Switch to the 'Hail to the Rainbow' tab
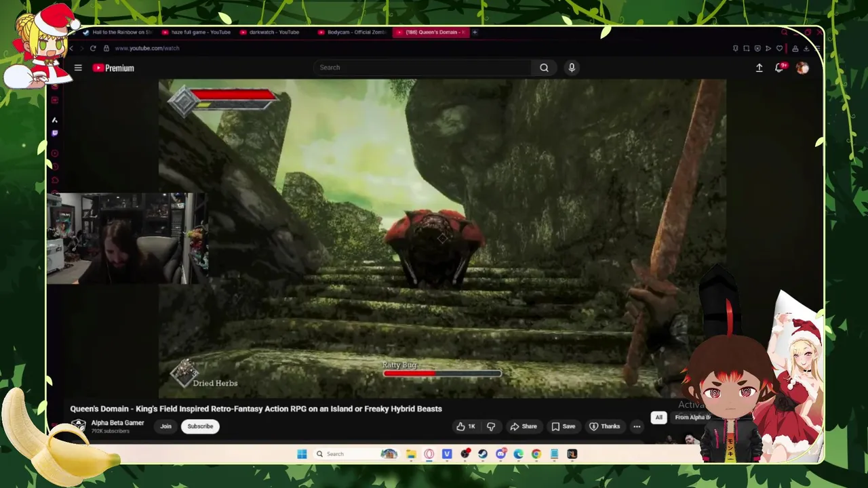The image size is (868, 488). pos(117,32)
